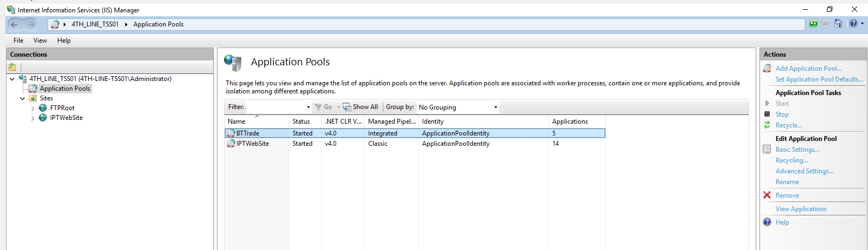Click the IPTWebSite globe icon in tree

click(43, 118)
